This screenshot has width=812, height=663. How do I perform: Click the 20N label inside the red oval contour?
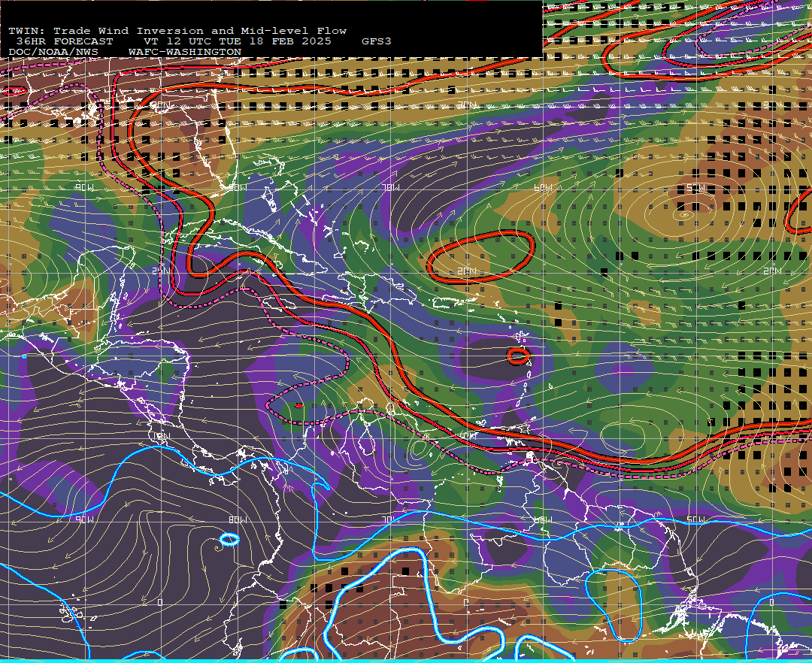pyautogui.click(x=467, y=271)
